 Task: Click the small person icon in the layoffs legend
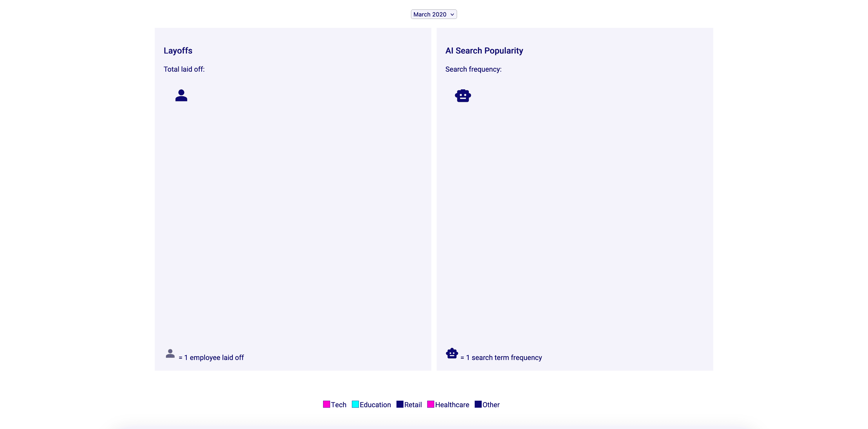(170, 353)
